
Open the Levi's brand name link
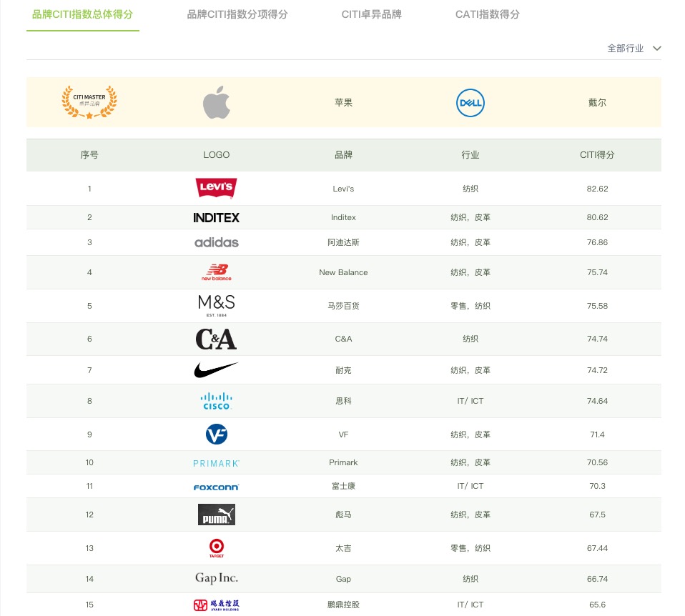(343, 189)
